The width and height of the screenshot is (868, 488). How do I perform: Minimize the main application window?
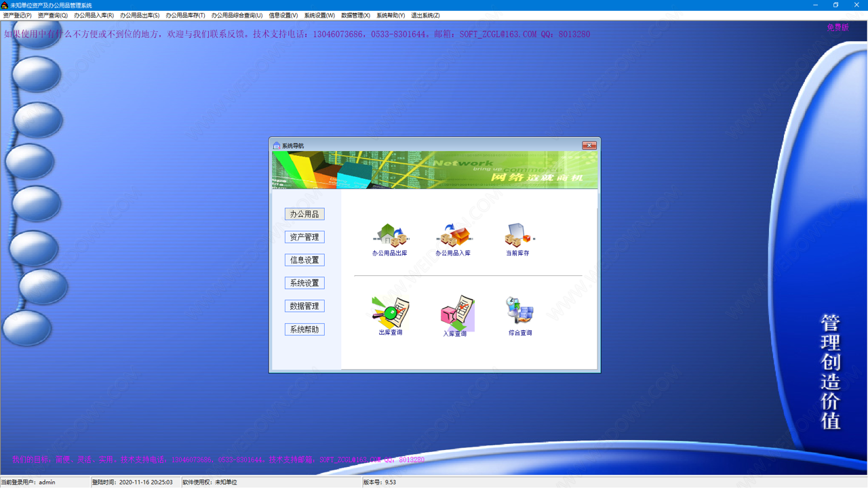[816, 5]
